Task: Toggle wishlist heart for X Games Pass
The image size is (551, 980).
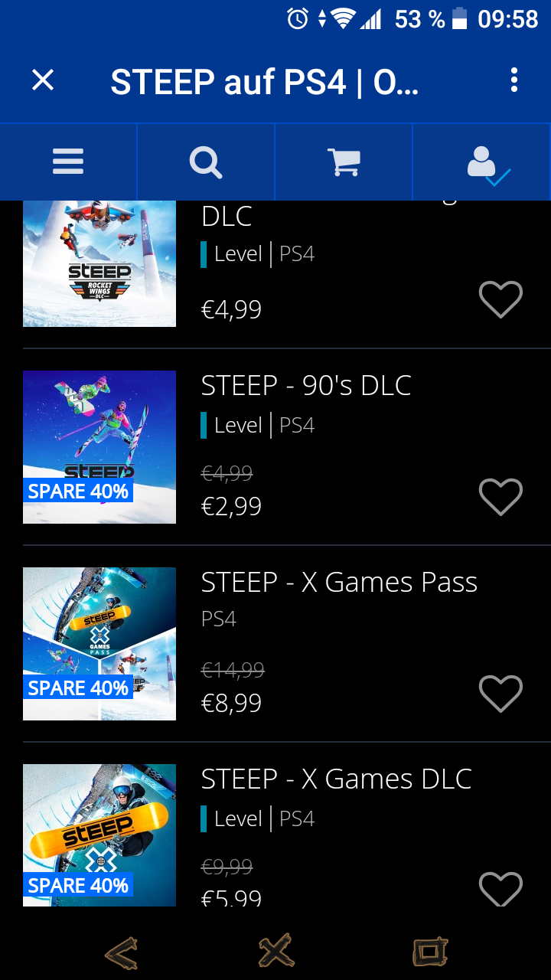Action: tap(500, 694)
